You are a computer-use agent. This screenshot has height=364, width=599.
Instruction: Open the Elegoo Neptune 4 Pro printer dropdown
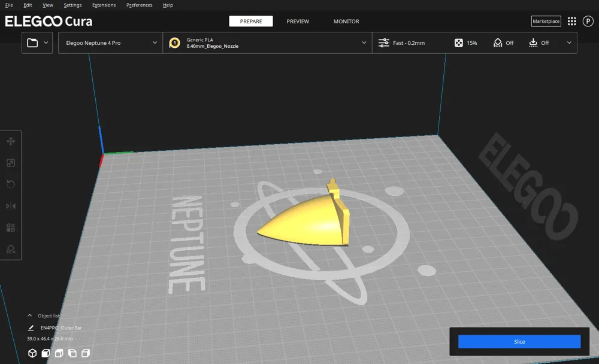click(x=110, y=43)
